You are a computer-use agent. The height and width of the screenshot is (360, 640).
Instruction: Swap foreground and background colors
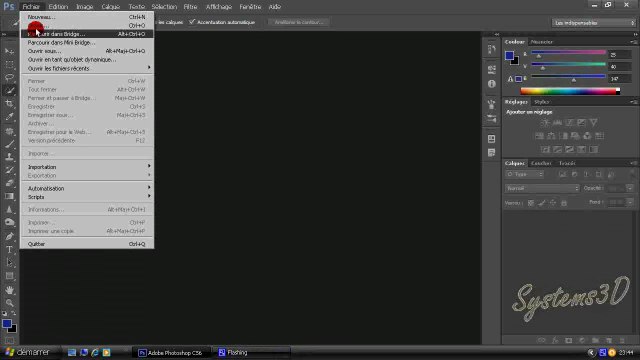point(13,313)
